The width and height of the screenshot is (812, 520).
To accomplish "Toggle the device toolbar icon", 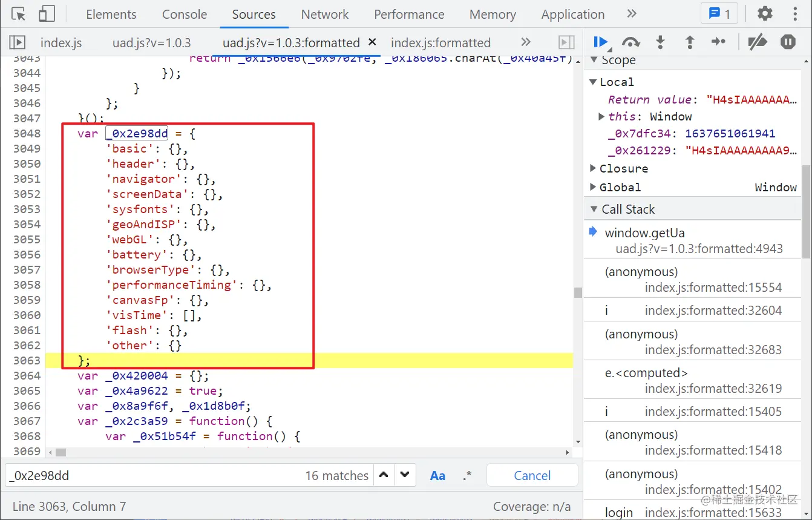I will coord(47,14).
